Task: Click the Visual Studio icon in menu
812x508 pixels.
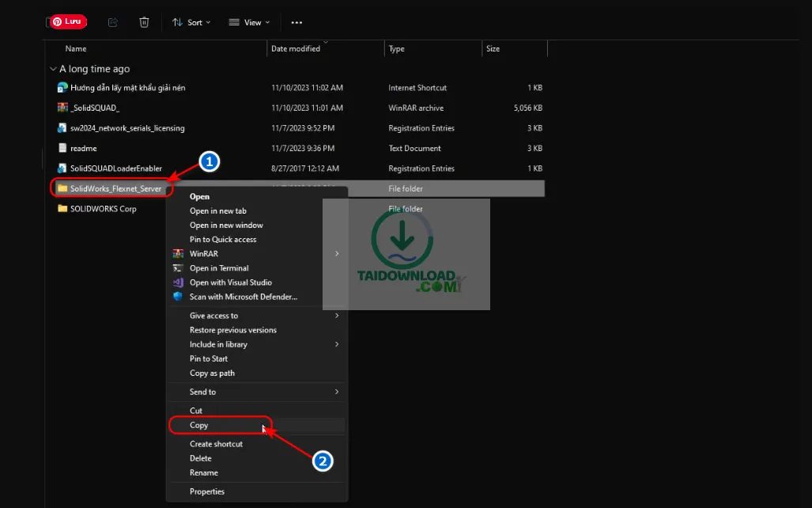Action: (x=178, y=282)
